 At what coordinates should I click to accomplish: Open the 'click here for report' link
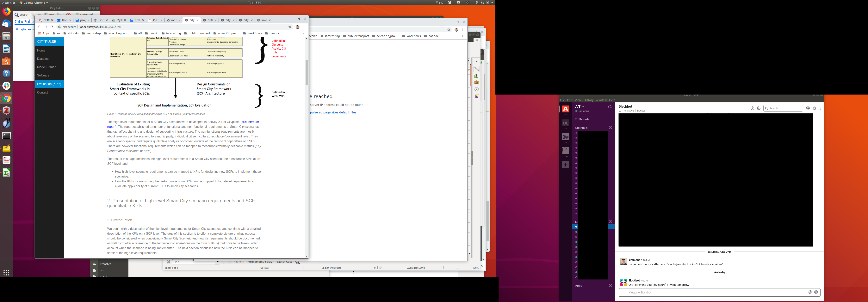coord(250,122)
